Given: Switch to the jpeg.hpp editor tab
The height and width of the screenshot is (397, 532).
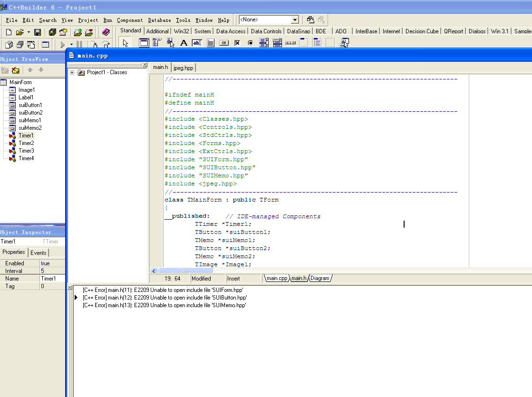Looking at the screenshot, I should 183,68.
